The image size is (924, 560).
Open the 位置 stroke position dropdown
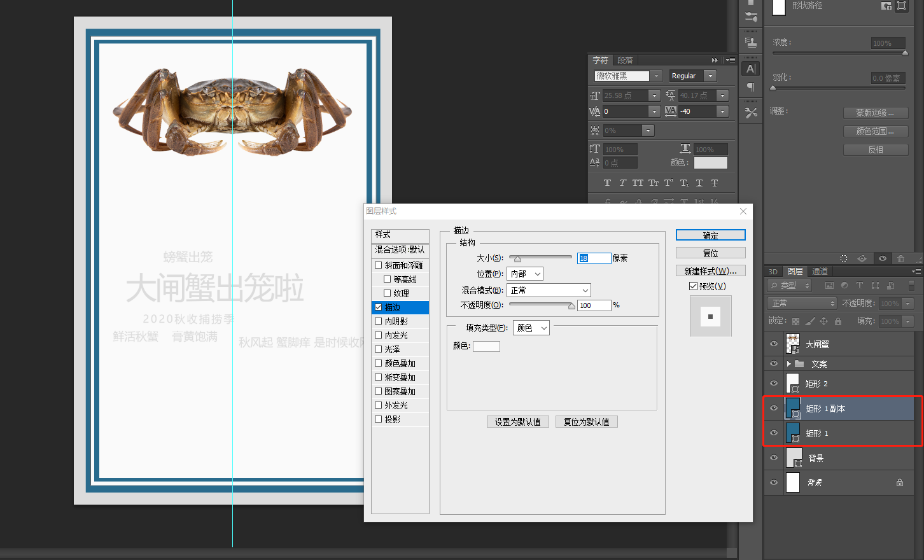[525, 274]
